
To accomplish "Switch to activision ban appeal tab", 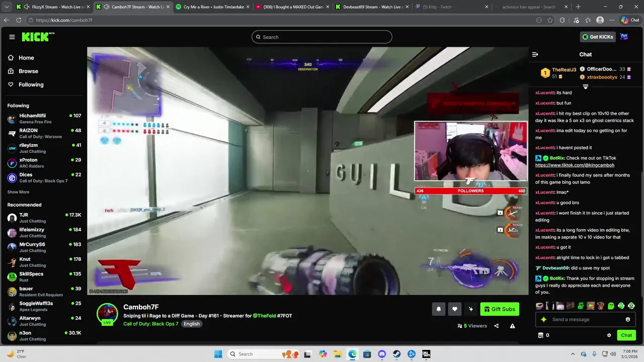I will (x=531, y=7).
